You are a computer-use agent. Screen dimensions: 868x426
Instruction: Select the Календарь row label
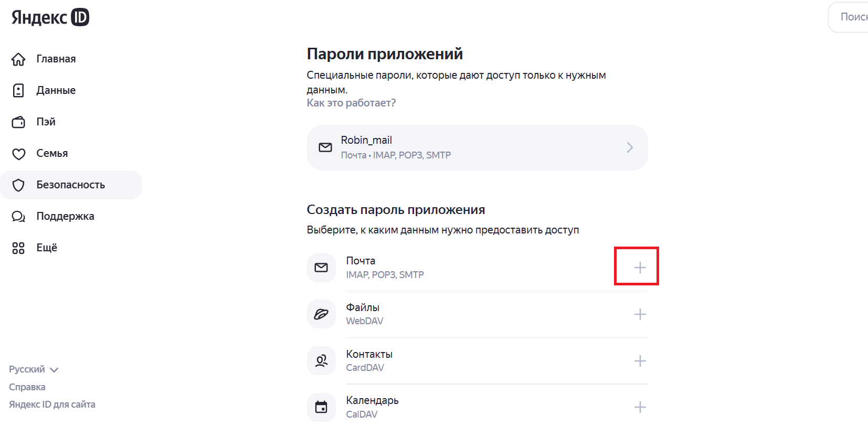[x=373, y=400]
